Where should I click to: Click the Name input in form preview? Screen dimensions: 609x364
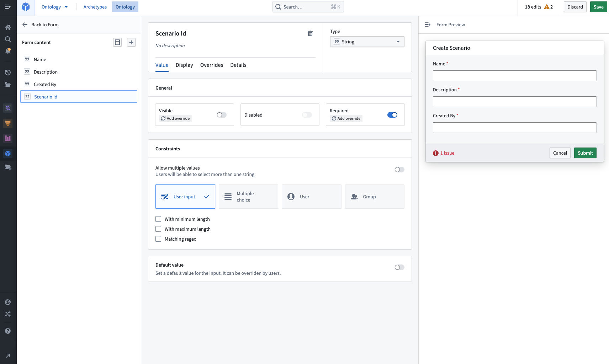click(514, 76)
